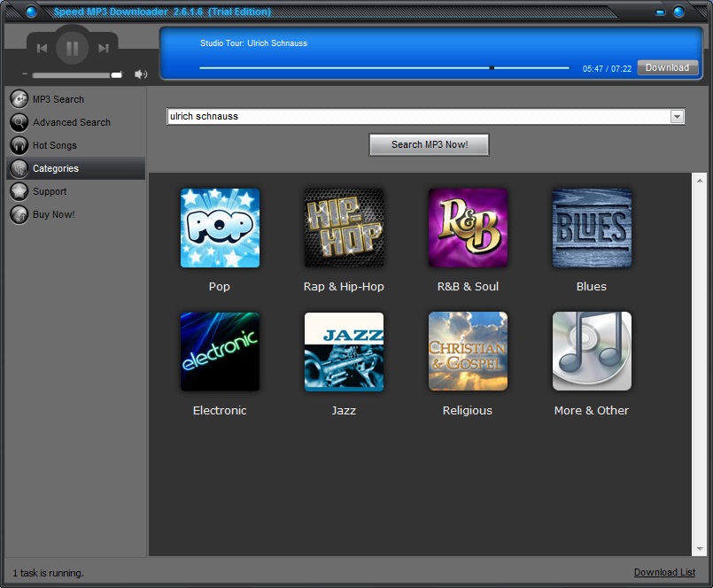This screenshot has width=713, height=588.
Task: Browse the Jazz category
Action: tap(343, 351)
